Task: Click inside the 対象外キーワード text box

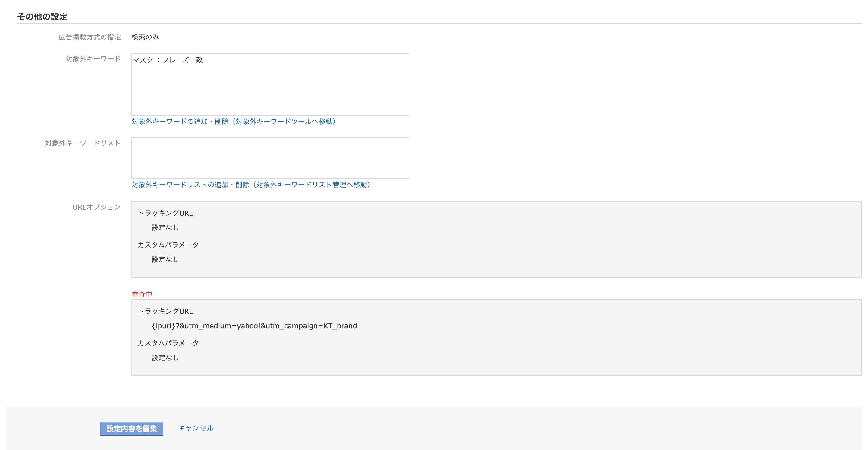Action: [270, 84]
